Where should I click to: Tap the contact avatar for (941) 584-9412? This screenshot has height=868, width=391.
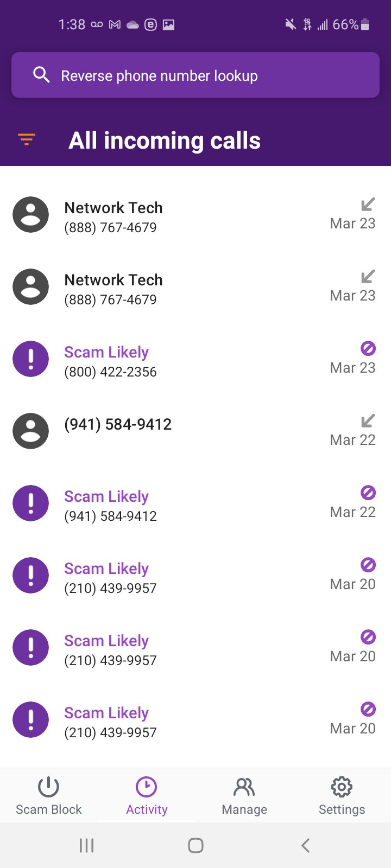tap(31, 431)
